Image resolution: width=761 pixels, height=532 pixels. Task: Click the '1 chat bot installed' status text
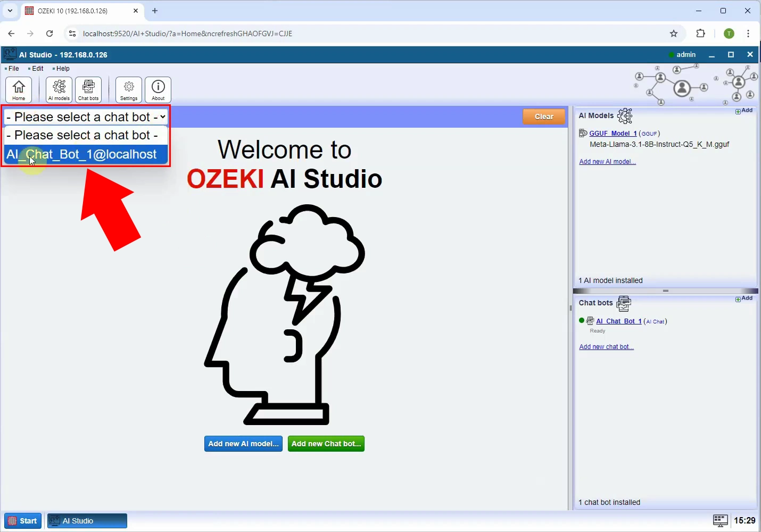(609, 502)
